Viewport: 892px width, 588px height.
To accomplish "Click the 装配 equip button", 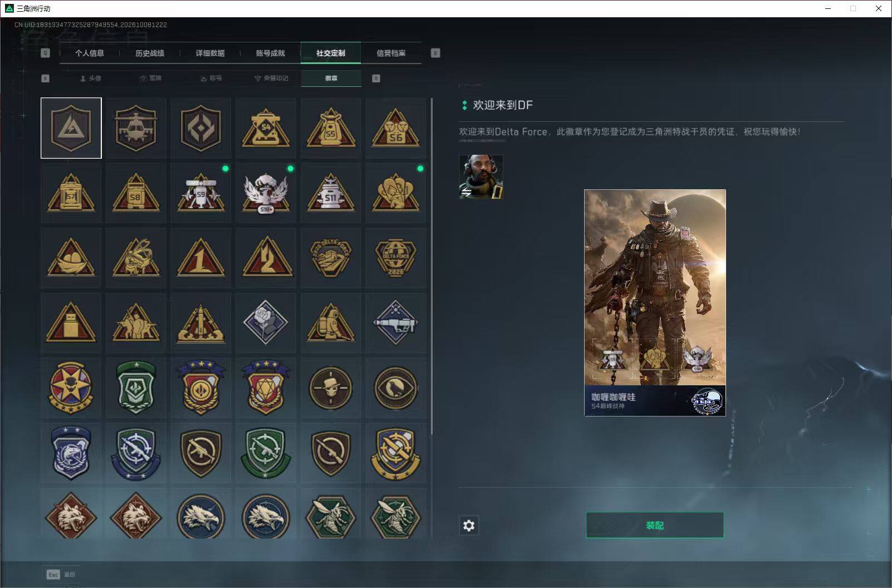I will pos(655,525).
